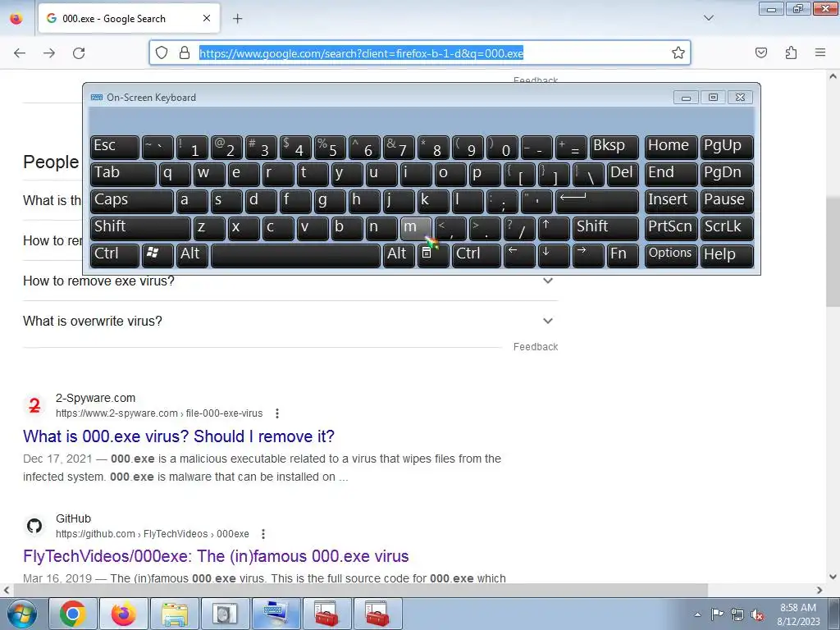Bookmark this page with the star icon
The image size is (840, 630).
pyautogui.click(x=678, y=52)
